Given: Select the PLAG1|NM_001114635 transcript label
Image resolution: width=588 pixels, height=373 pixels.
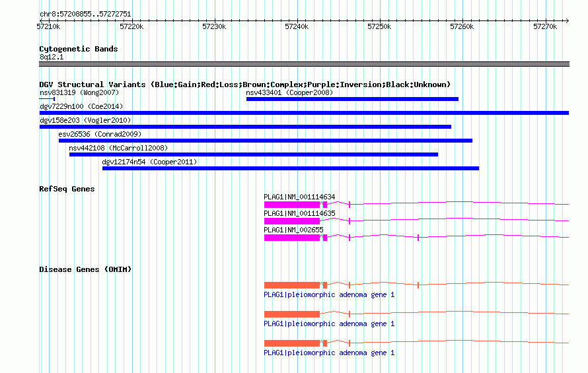Looking at the screenshot, I should point(299,213).
